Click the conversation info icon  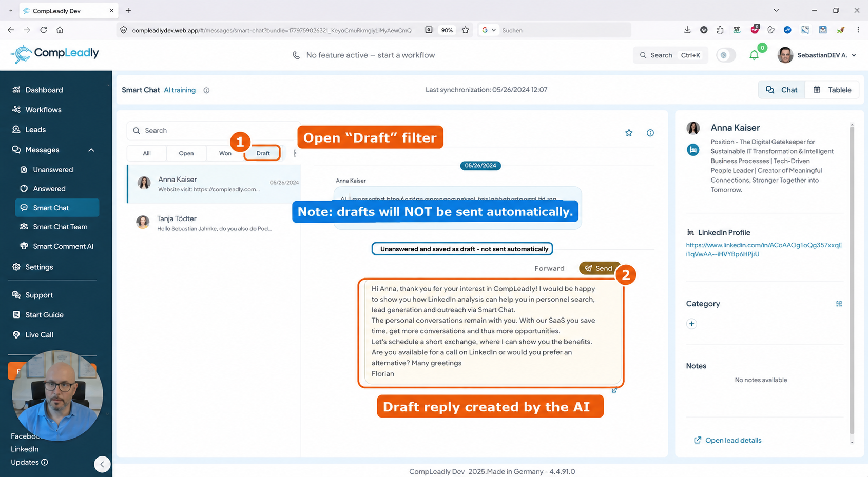[x=650, y=133]
